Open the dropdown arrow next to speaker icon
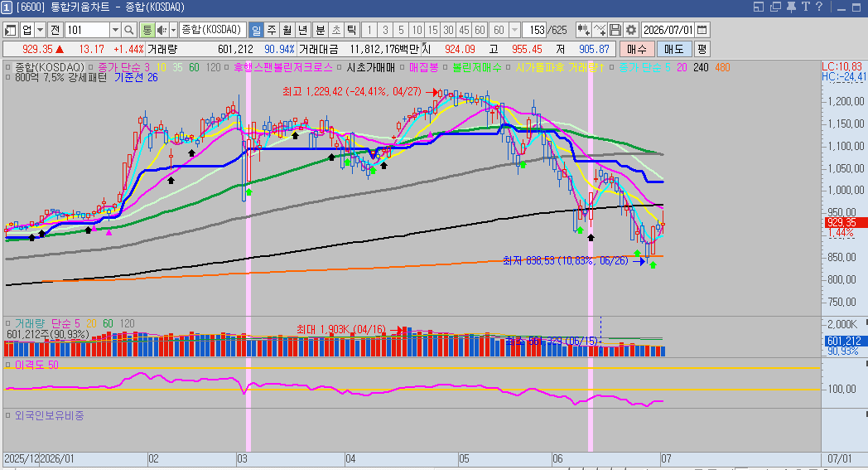The height and width of the screenshot is (470, 868). [x=173, y=30]
